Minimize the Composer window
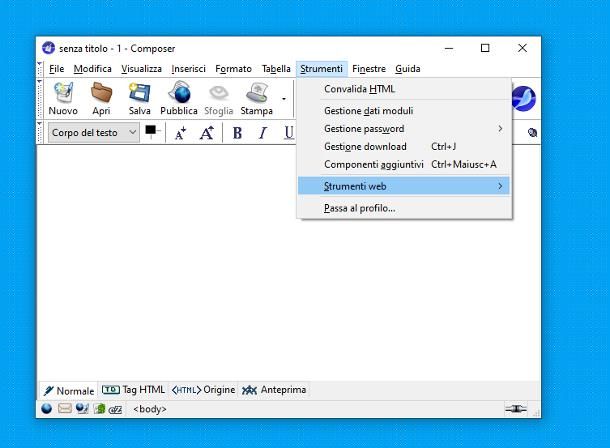Viewport: 610px width, 448px height. [449, 48]
